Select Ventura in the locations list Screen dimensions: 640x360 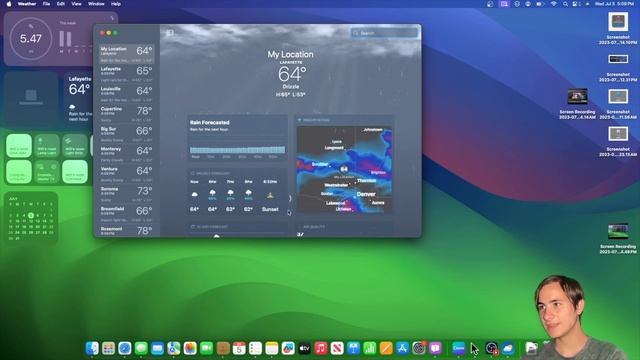127,173
